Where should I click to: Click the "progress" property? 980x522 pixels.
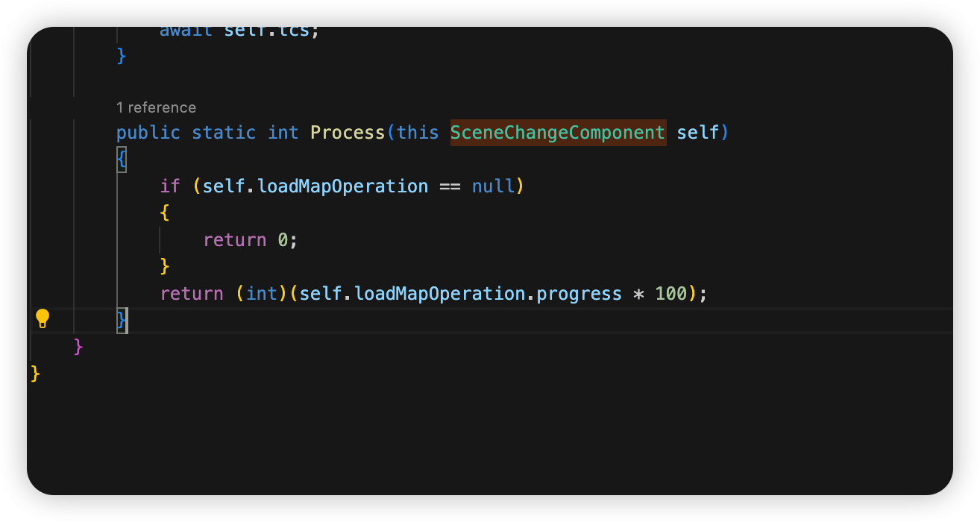tap(579, 294)
